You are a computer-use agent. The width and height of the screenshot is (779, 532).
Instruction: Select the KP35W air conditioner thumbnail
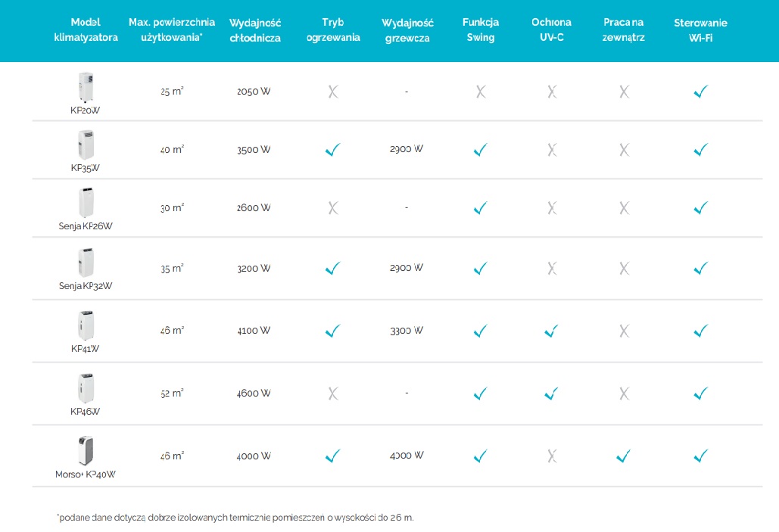(x=86, y=145)
